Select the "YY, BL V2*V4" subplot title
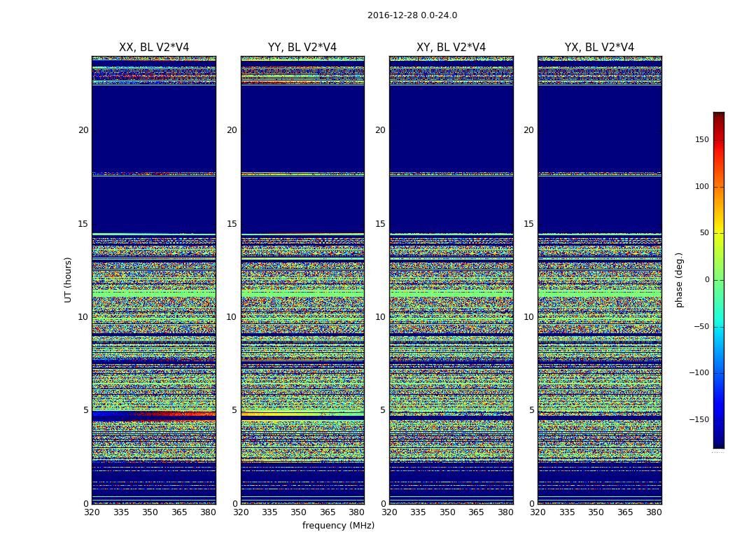This screenshot has height=560, width=735. pos(302,48)
